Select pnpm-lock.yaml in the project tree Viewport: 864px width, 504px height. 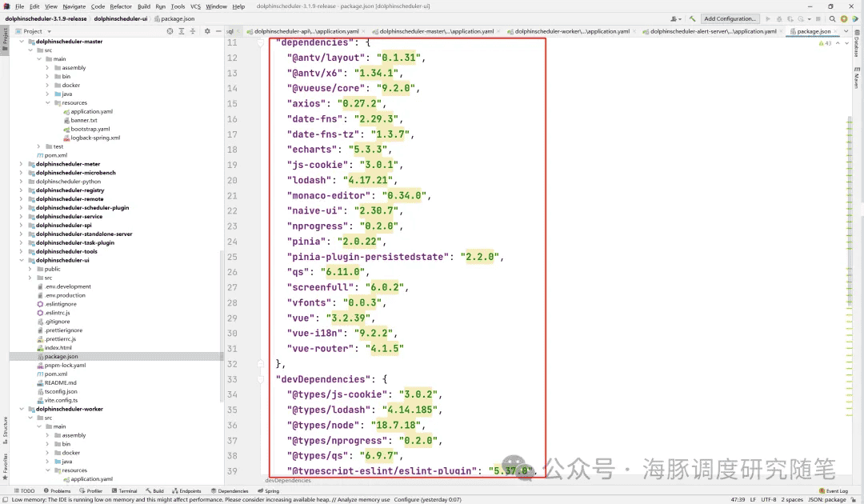65,365
